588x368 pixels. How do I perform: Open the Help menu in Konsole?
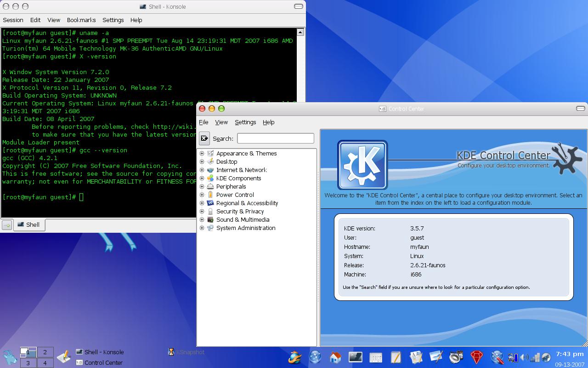point(136,20)
